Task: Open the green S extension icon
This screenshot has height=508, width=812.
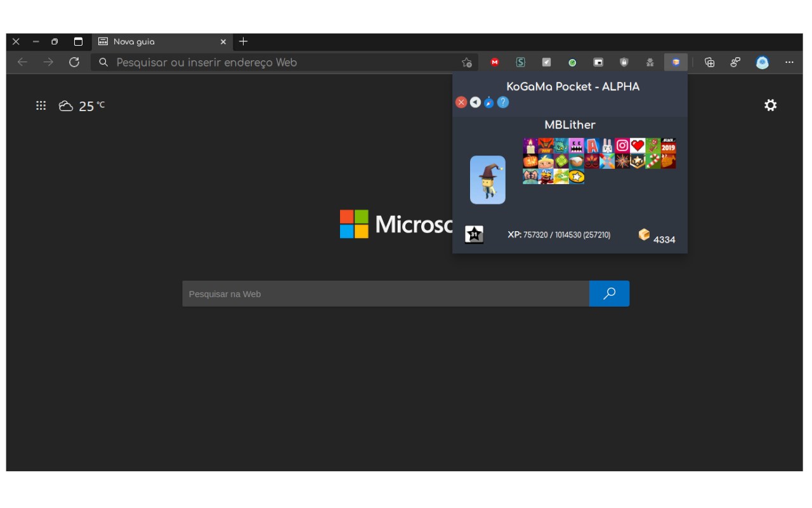Action: click(521, 62)
